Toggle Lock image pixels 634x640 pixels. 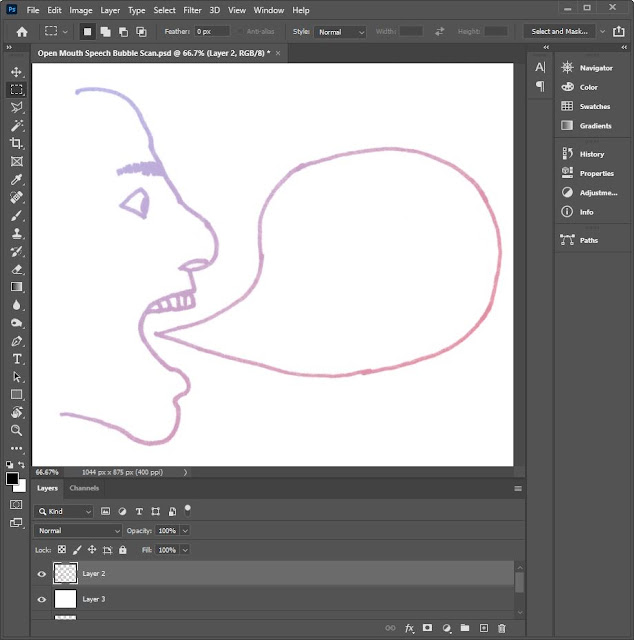(x=77, y=550)
